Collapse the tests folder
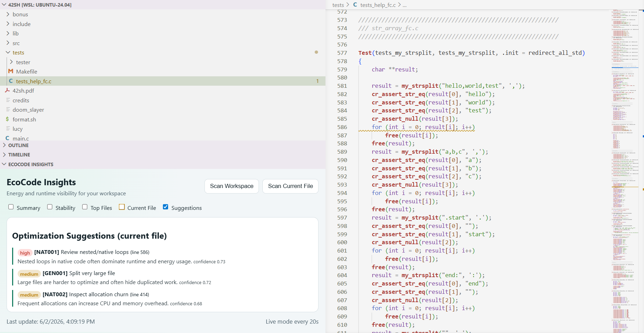The height and width of the screenshot is (333, 644). pos(19,52)
